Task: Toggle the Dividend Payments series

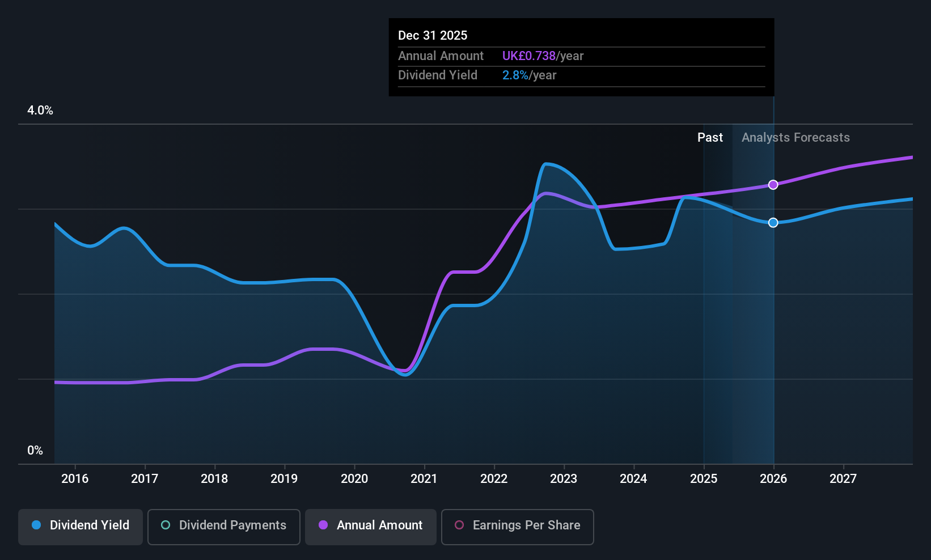Action: point(223,527)
